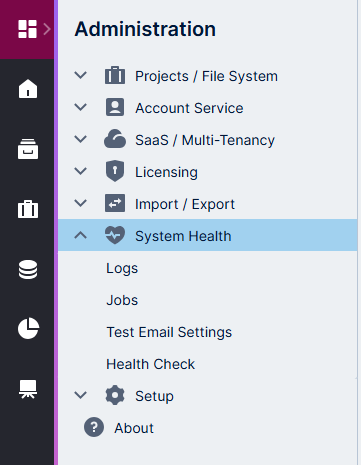Screen dimensions: 361x465
Task: Select Import / Export menu label
Action: click(185, 204)
